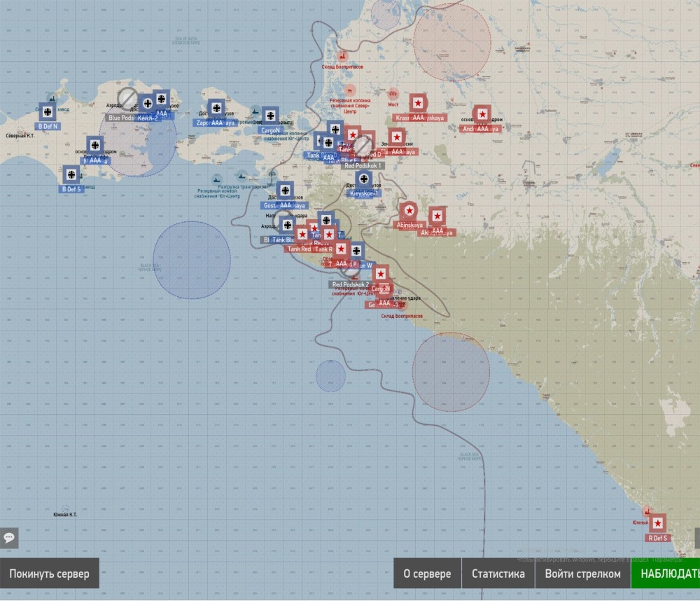The width and height of the screenshot is (700, 603).
Task: Click the red Мост bridge target icon
Action: pyautogui.click(x=393, y=95)
